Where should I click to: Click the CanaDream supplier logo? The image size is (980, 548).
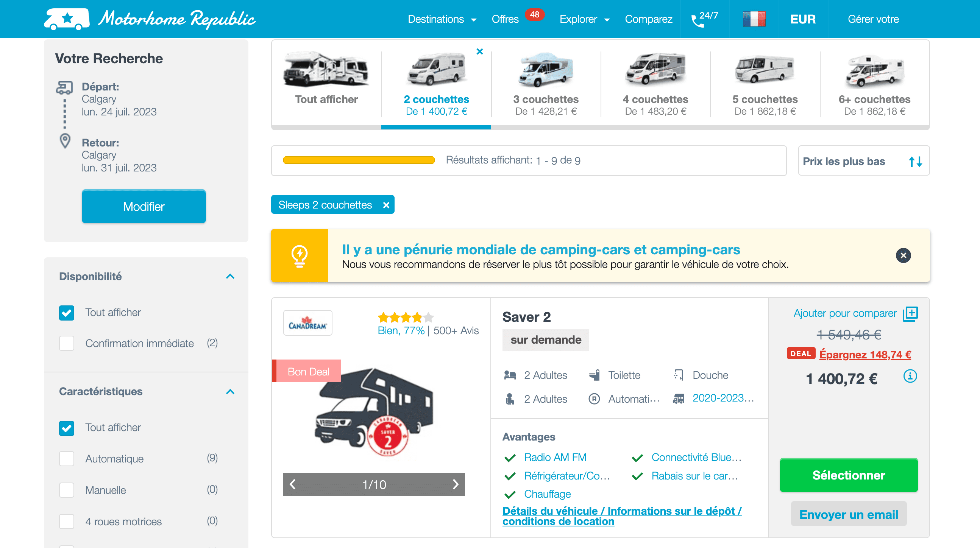click(x=307, y=323)
